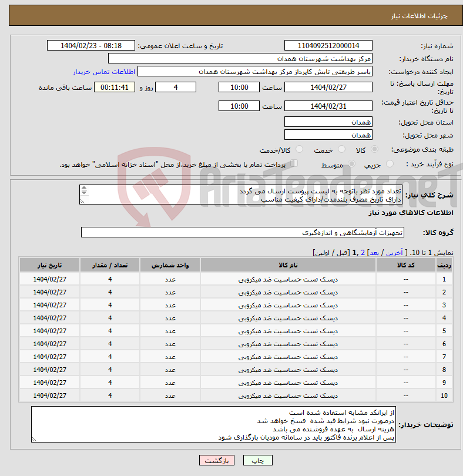This screenshot has height=476, width=463.
Task: Click the ردیف column header
Action: pyautogui.click(x=444, y=265)
